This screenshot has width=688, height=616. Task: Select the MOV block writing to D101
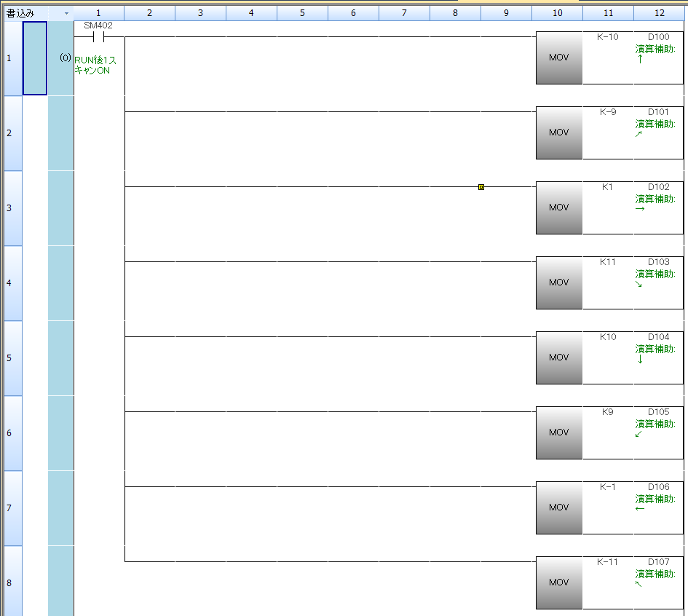pyautogui.click(x=558, y=133)
